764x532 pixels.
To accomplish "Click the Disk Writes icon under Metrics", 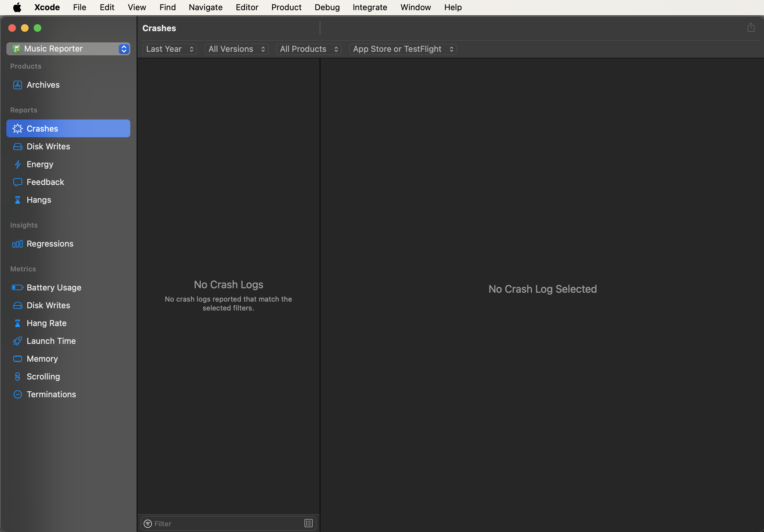I will [x=17, y=305].
